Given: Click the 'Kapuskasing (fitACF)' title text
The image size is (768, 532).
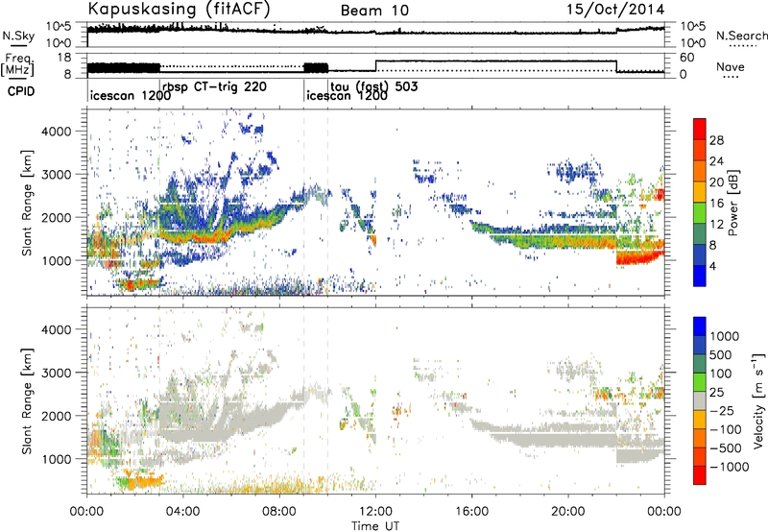Looking at the screenshot, I should point(179,9).
